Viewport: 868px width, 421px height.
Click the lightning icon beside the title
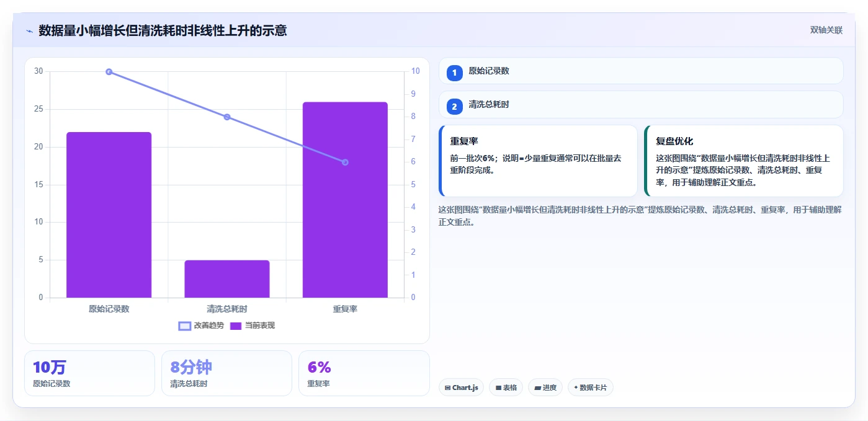(29, 31)
